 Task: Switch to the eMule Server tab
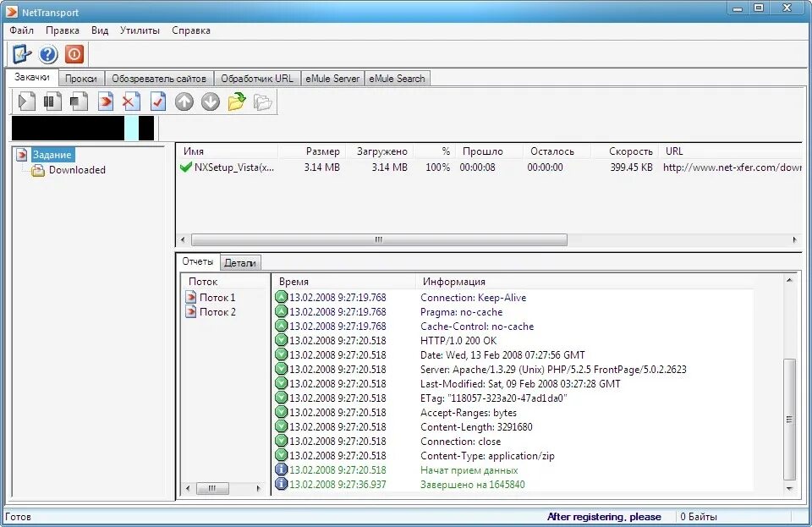(x=332, y=79)
